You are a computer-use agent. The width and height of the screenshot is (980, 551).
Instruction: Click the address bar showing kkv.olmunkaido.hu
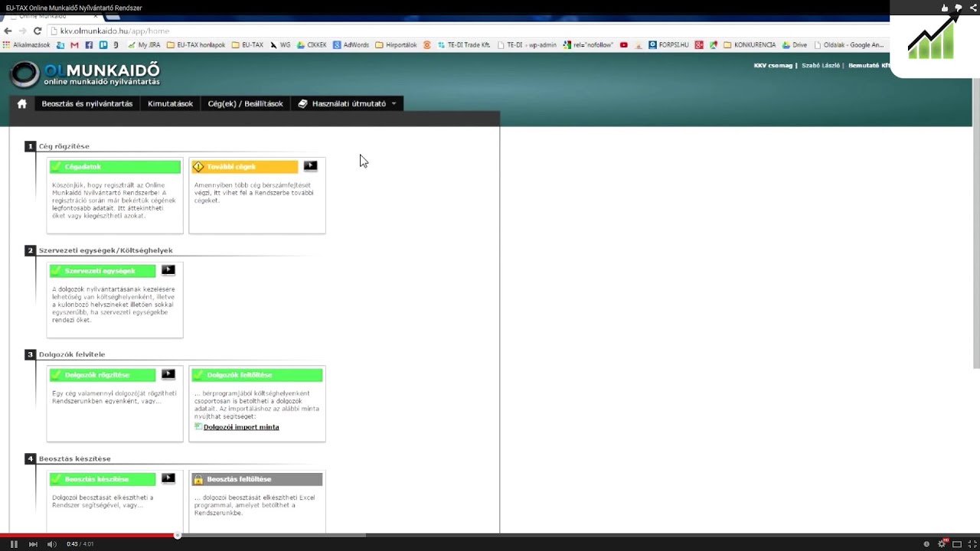(467, 31)
